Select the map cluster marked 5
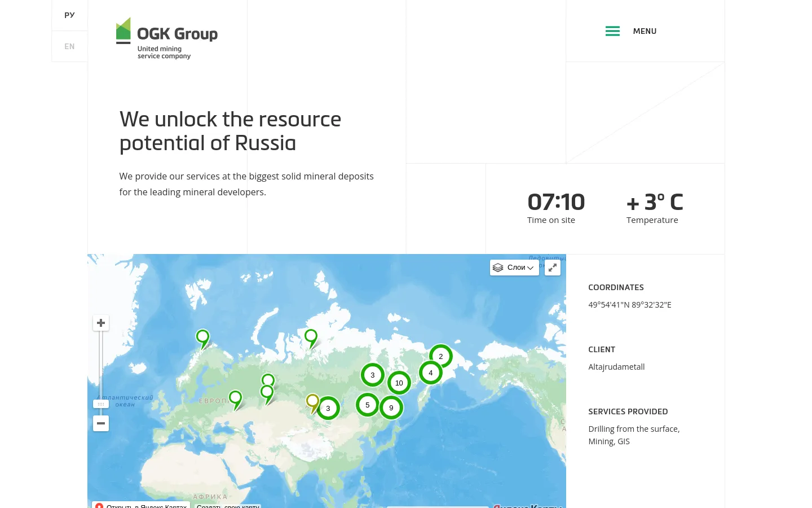812x508 pixels. 368,405
